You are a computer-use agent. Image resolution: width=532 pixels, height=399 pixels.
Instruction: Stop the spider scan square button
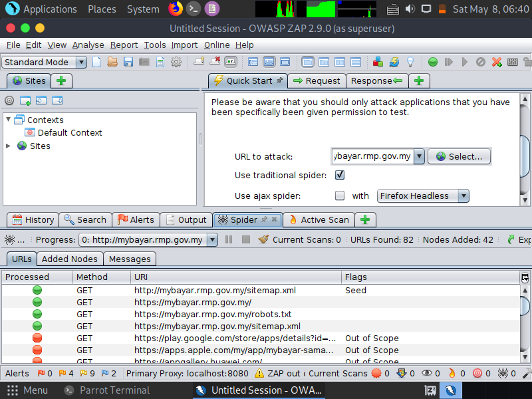click(x=246, y=239)
